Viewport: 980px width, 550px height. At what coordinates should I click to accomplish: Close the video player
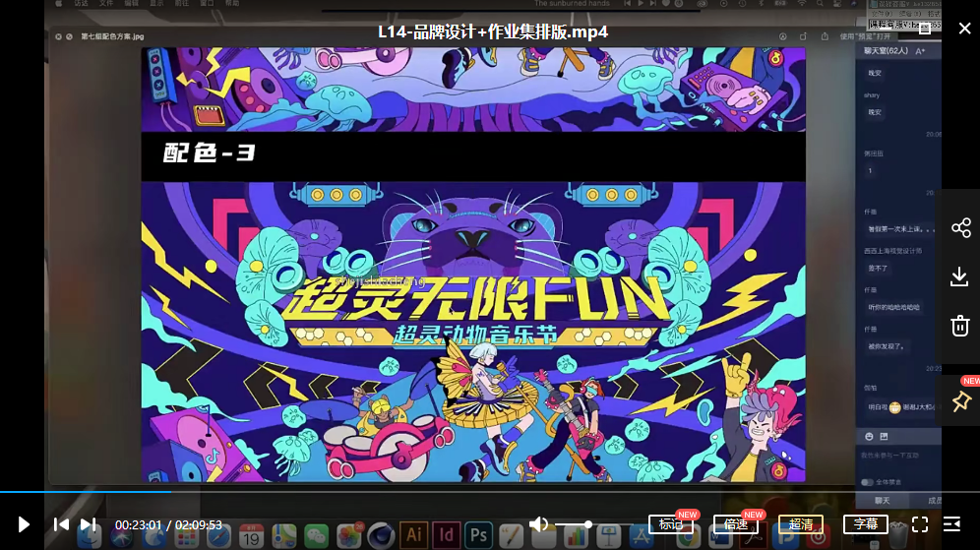[965, 29]
